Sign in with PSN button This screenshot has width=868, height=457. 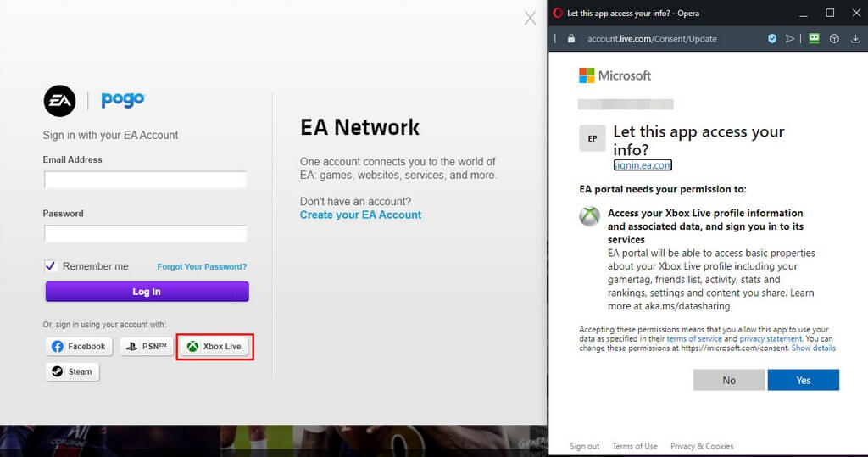coord(147,346)
